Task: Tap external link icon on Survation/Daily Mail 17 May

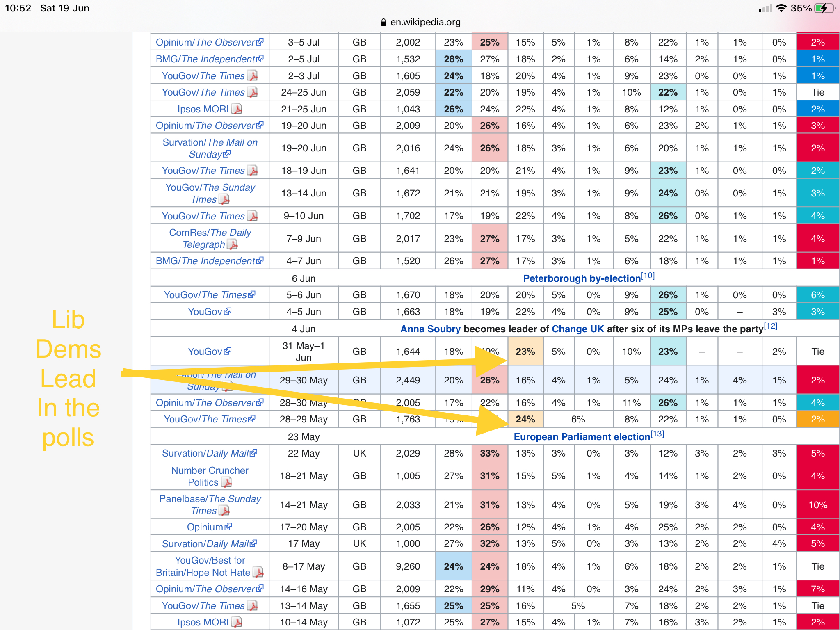Action: pos(253,543)
